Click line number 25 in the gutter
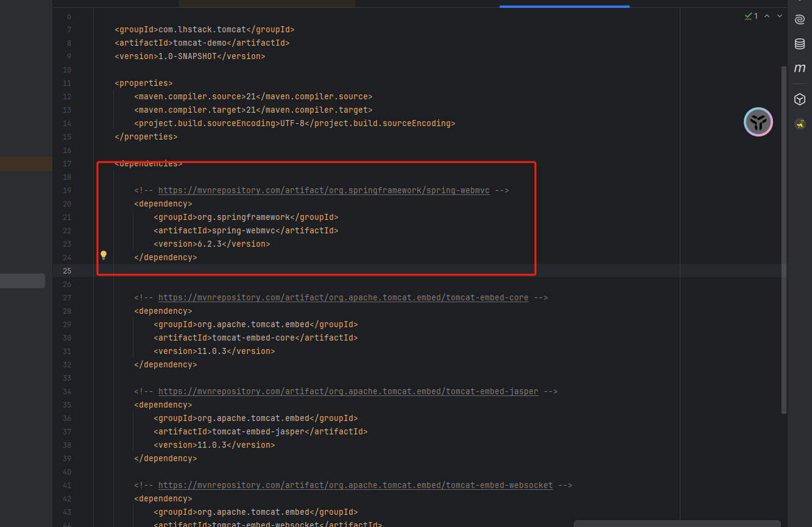This screenshot has width=812, height=527. coord(67,271)
